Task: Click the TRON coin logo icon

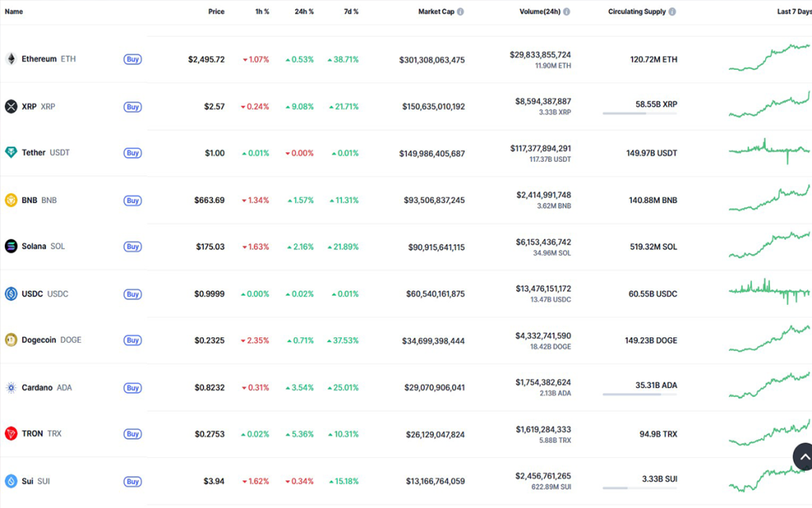Action: pos(11,433)
